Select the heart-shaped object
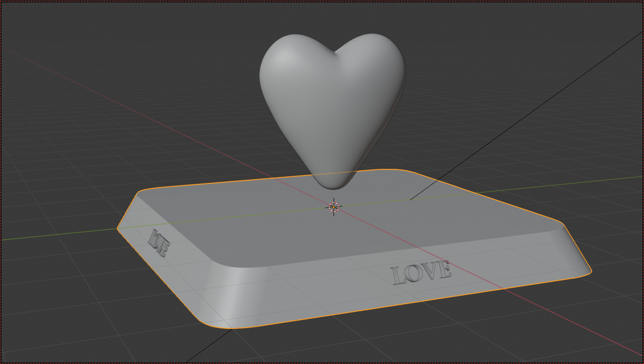Viewport: 644px width, 364px height. pos(333,110)
